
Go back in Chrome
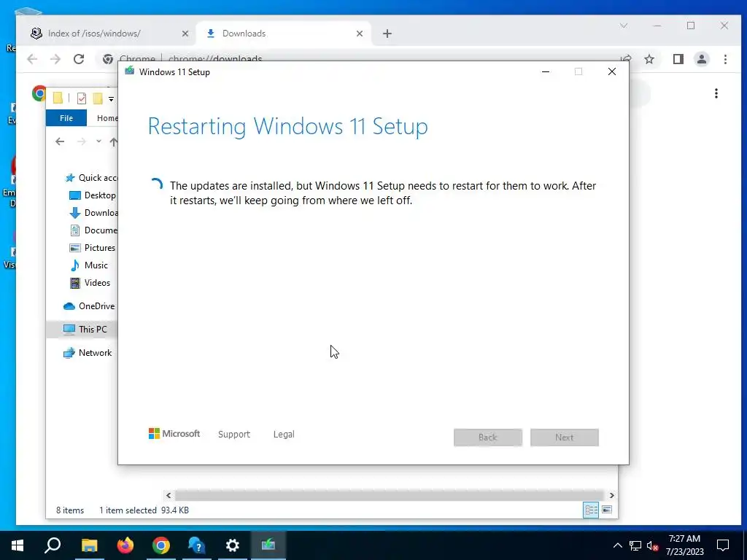coord(32,59)
